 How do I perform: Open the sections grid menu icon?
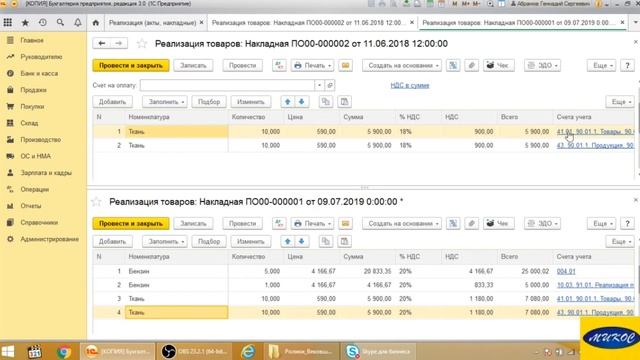click(7, 23)
